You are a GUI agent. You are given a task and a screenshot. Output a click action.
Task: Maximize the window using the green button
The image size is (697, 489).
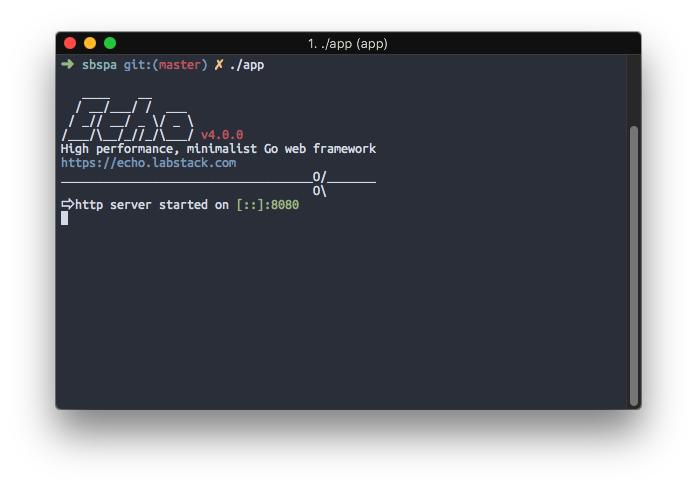110,43
